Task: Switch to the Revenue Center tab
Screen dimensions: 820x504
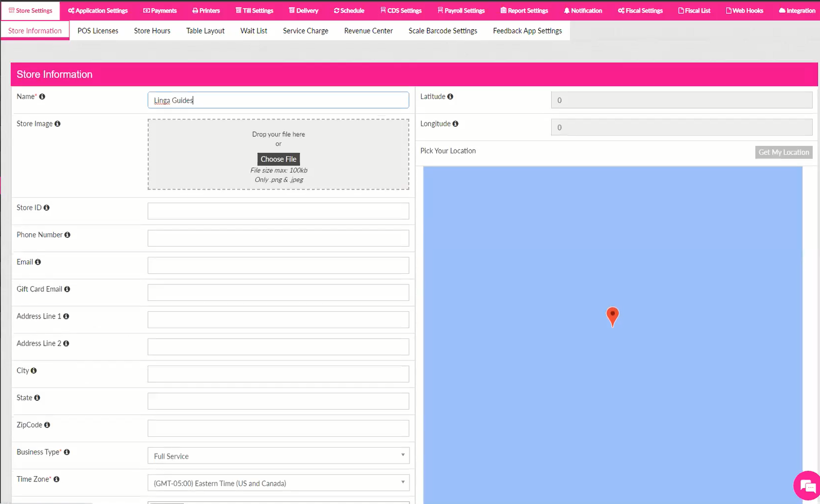Action: (368, 31)
